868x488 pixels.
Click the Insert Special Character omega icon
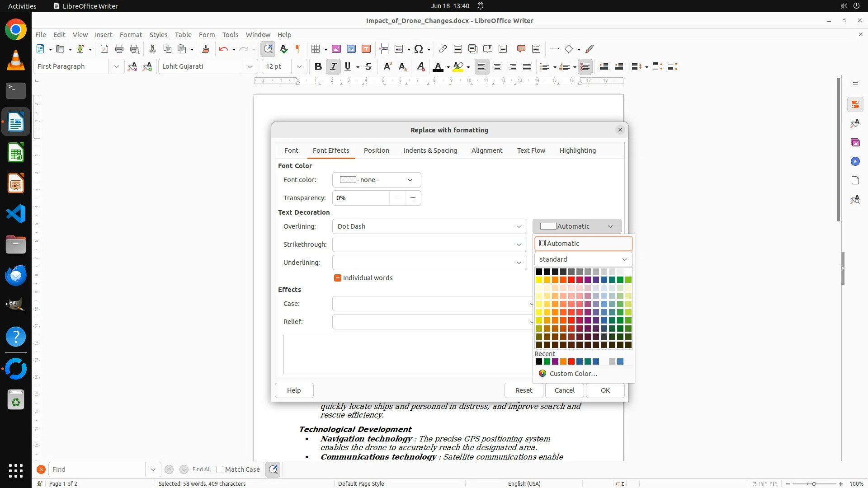point(419,49)
